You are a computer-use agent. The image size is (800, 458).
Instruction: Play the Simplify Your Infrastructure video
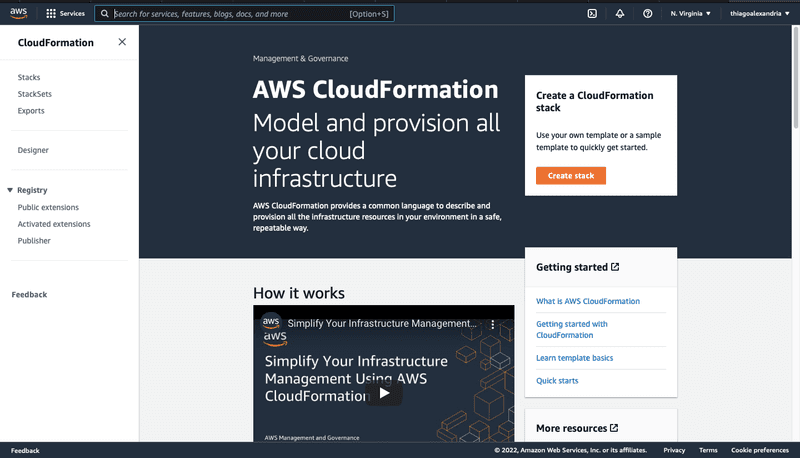(384, 393)
